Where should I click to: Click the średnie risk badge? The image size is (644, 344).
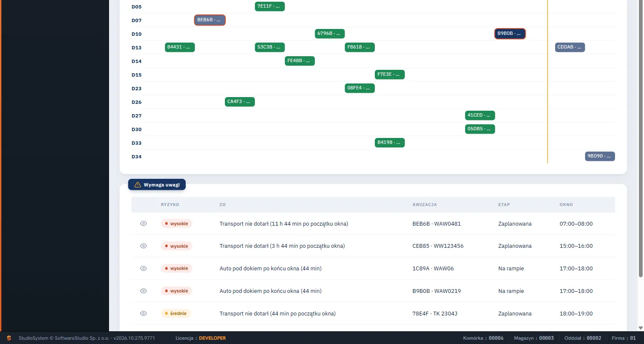pos(176,314)
